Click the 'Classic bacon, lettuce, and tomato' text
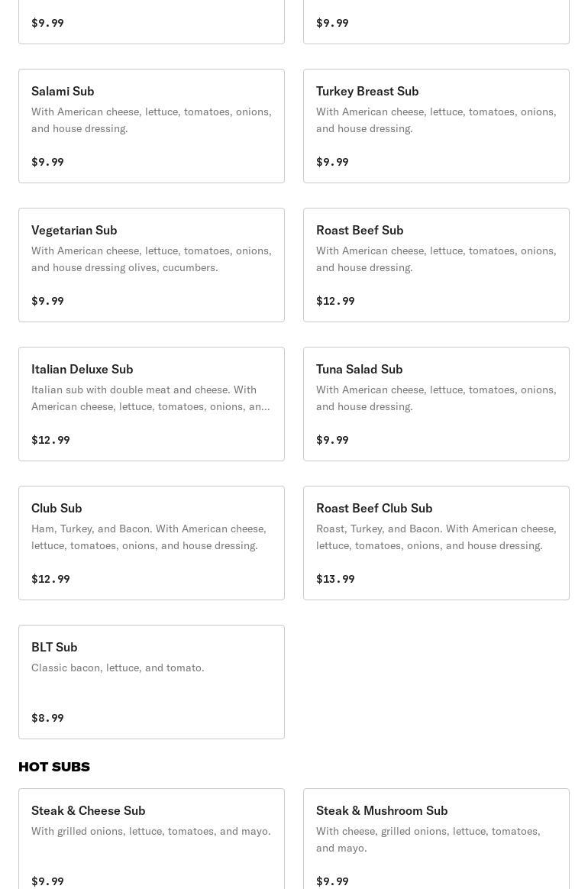The height and width of the screenshot is (889, 588). (118, 668)
